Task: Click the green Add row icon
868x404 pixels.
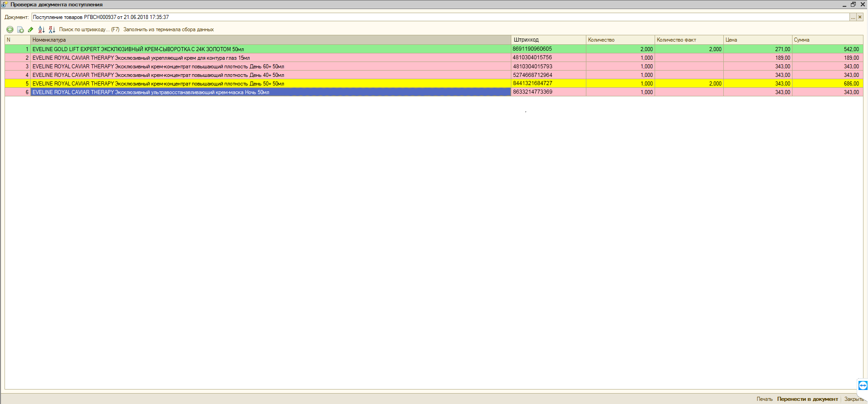Action: tap(9, 29)
